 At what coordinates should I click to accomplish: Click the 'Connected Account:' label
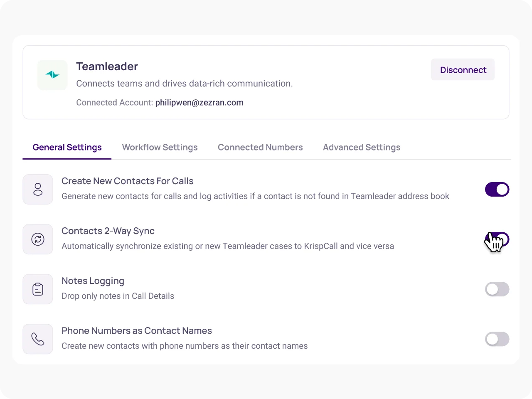[115, 103]
